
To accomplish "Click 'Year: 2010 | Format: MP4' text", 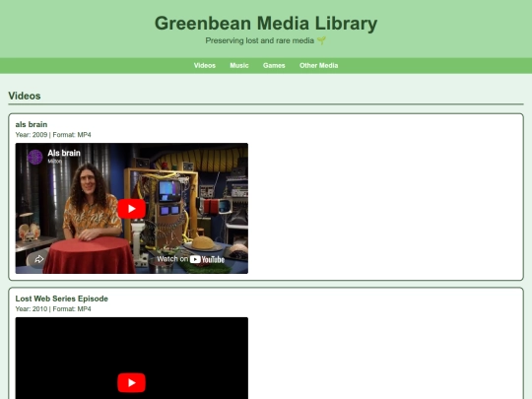I will tap(53, 308).
